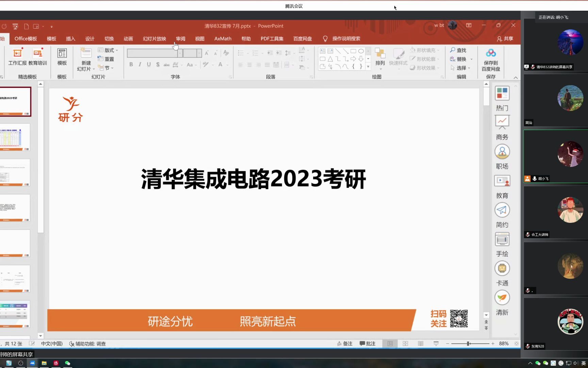Open the 工作汇报 template
Viewport: 588px width, 368px height.
point(17,57)
